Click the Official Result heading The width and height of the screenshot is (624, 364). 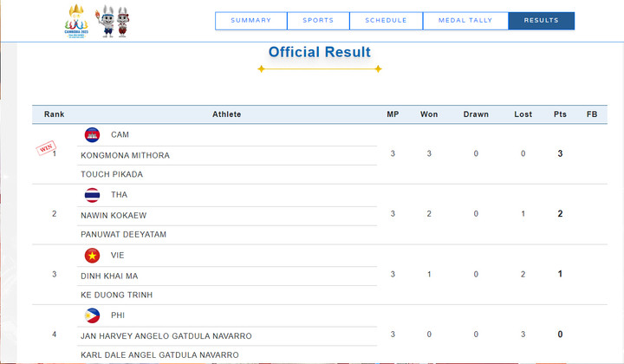319,52
